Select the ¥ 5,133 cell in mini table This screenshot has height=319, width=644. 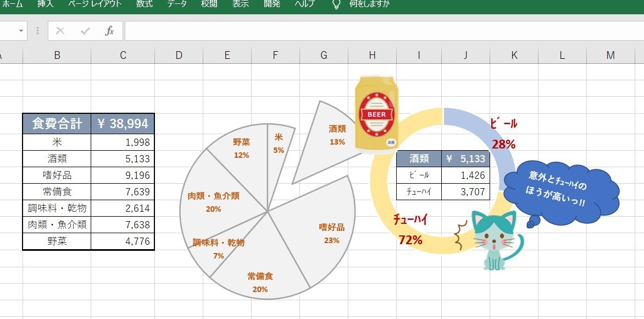(466, 159)
